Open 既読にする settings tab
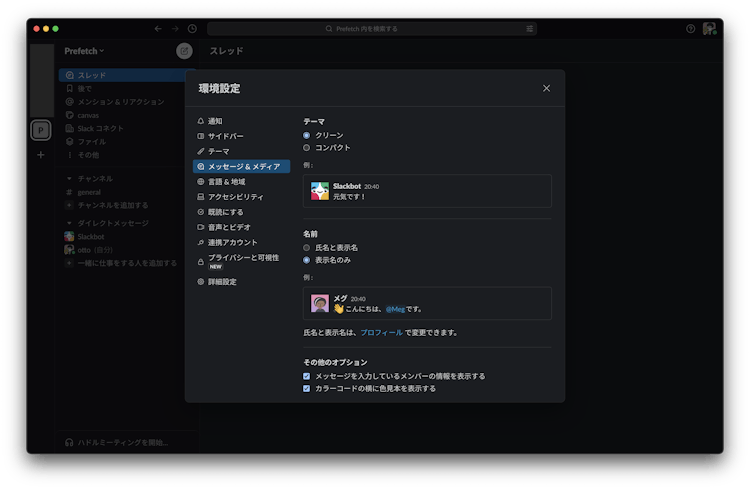The image size is (750, 489). (x=242, y=212)
